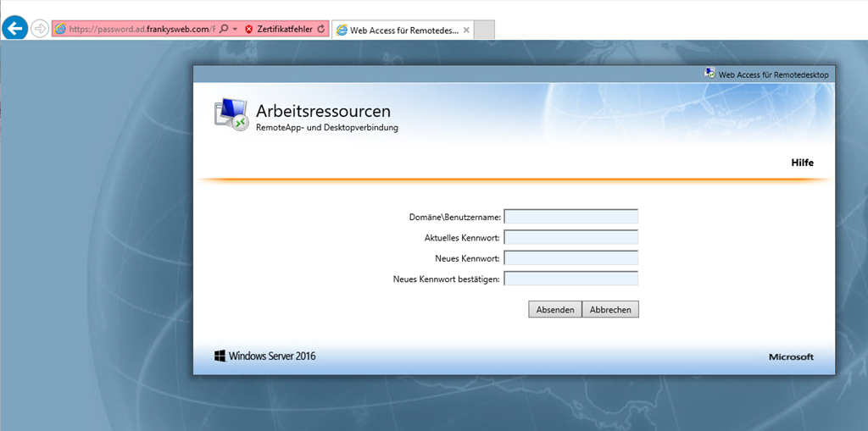Image resolution: width=868 pixels, height=431 pixels.
Task: Open a new blank browser tab
Action: (484, 30)
